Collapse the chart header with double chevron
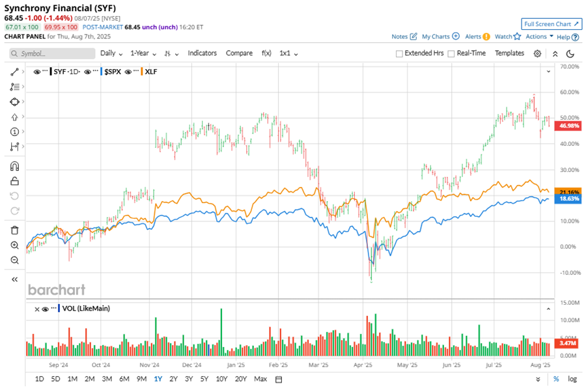The width and height of the screenshot is (588, 390). 555,54
